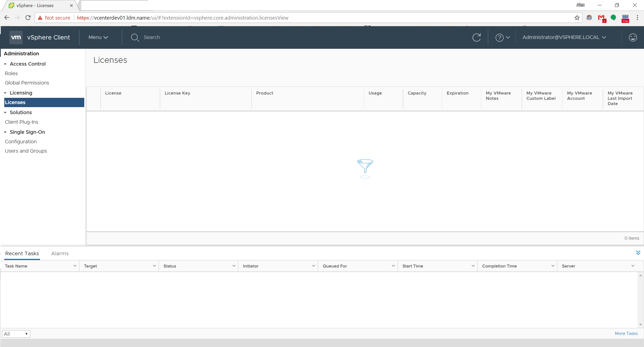Click the vSphere Client VM logo
The width and height of the screenshot is (644, 347).
coord(16,37)
